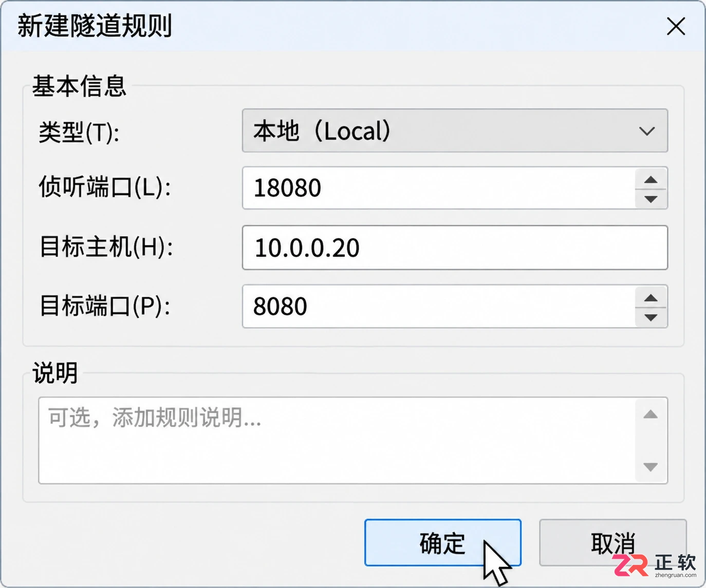Click the target host field showing 10.0.0.20
706x588 pixels.
(455, 248)
